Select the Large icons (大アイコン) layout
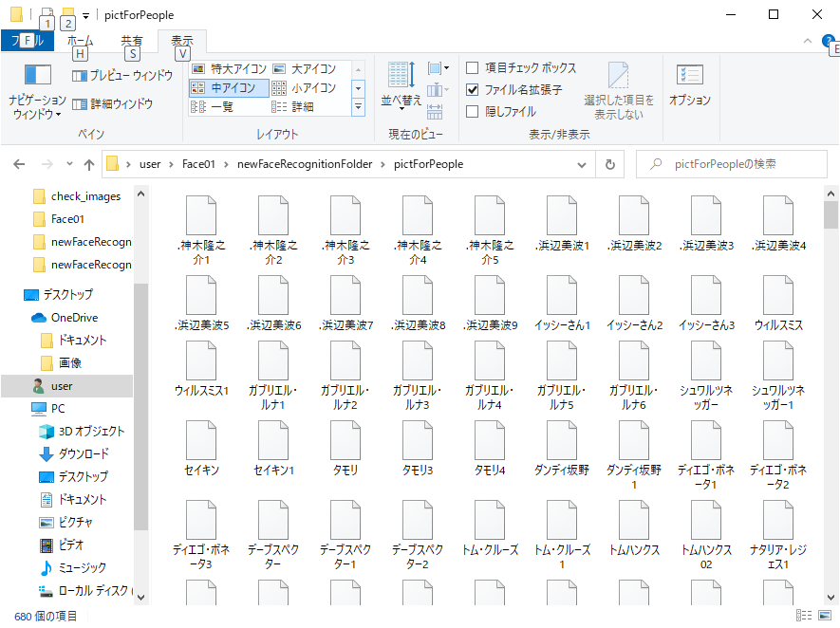Viewport: 840px width, 628px height. click(305, 69)
